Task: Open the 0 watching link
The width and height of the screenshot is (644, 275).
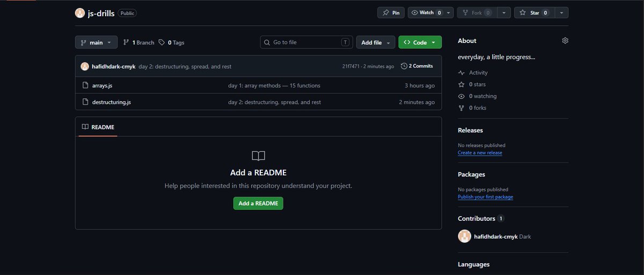Action: coord(477,96)
